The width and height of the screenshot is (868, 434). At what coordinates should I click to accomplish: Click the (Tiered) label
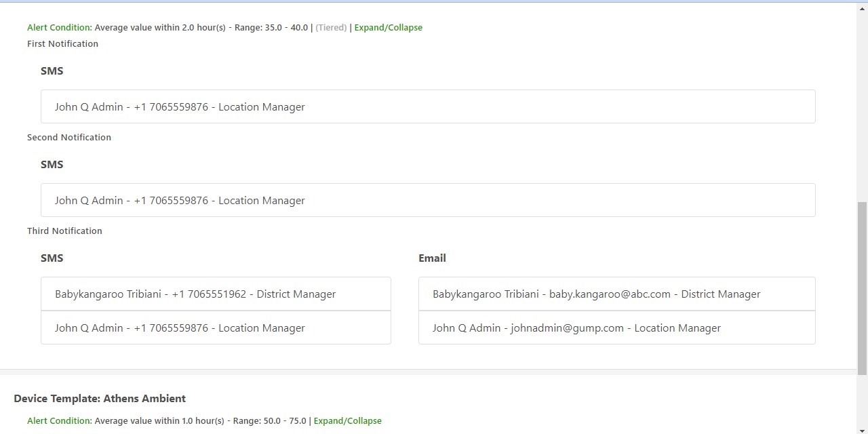click(331, 28)
